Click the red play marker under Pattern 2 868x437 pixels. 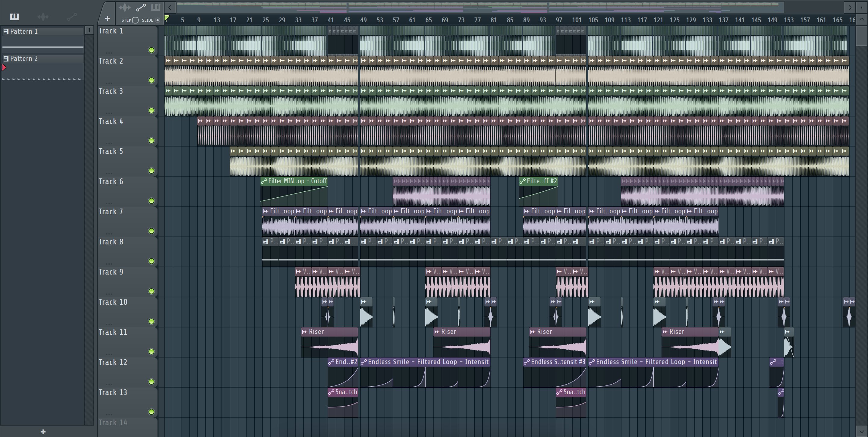(4, 68)
